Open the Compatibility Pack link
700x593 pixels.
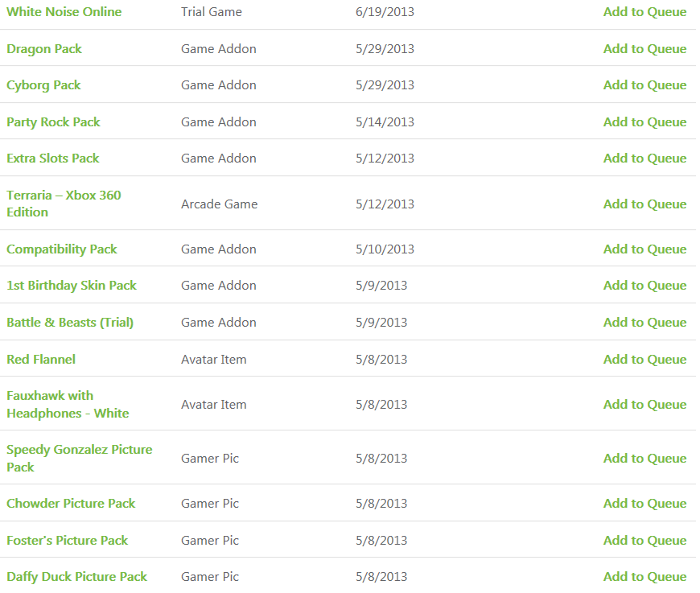(62, 249)
